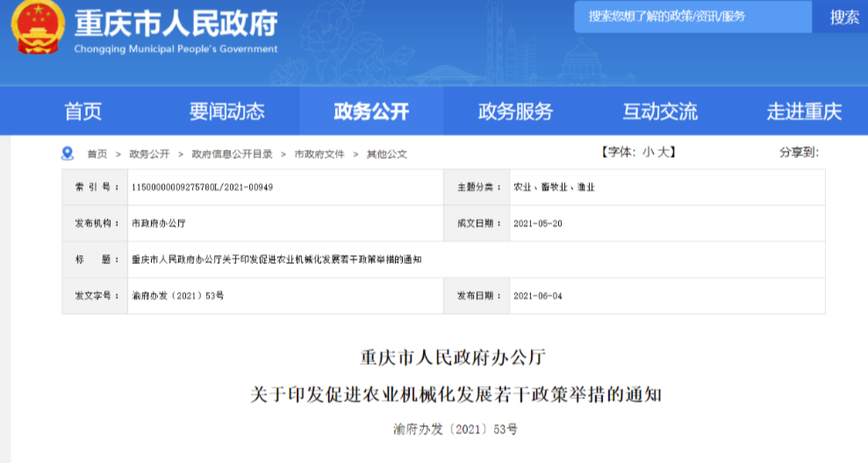
Task: Click document number 渝府办发〔2021〕53号 in table
Action: 177,296
